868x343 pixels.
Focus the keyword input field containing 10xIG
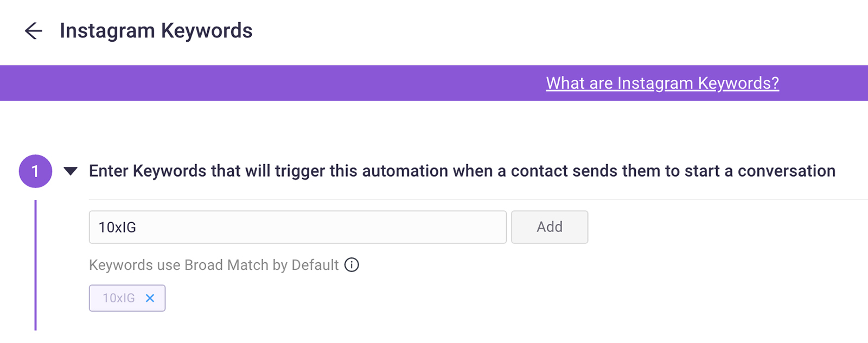(x=297, y=227)
